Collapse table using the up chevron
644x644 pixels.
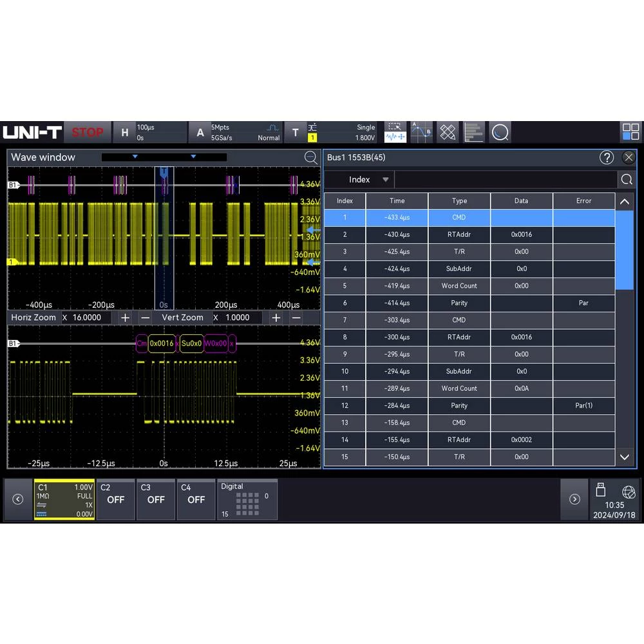click(625, 201)
